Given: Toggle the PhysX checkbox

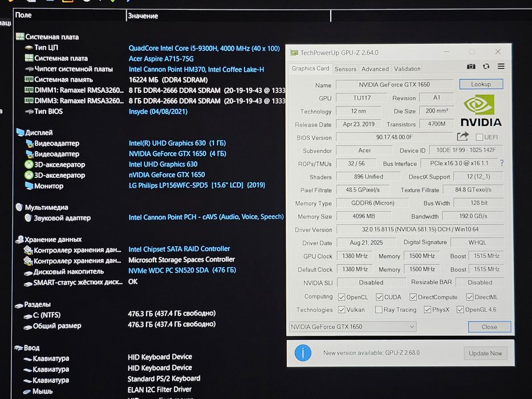Looking at the screenshot, I should point(428,310).
